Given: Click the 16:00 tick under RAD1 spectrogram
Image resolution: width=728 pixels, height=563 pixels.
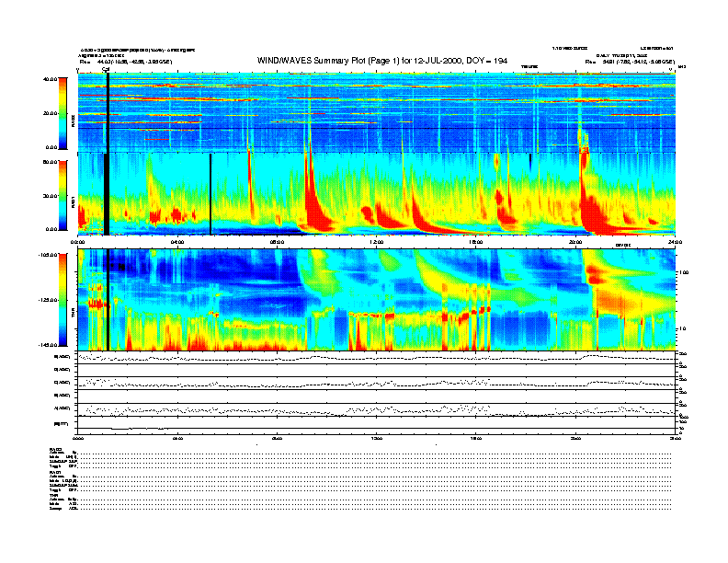Looking at the screenshot, I should click(x=476, y=242).
